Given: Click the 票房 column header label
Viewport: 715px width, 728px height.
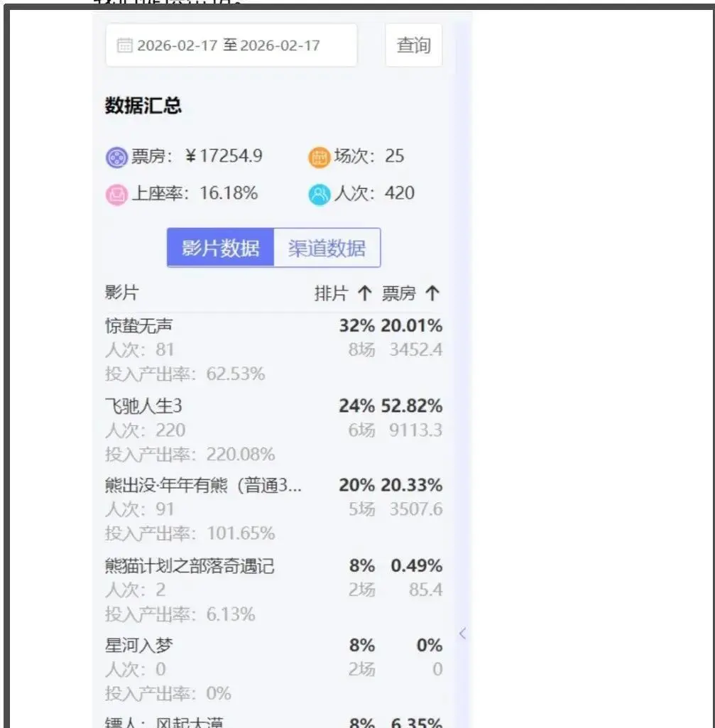Looking at the screenshot, I should [x=399, y=293].
